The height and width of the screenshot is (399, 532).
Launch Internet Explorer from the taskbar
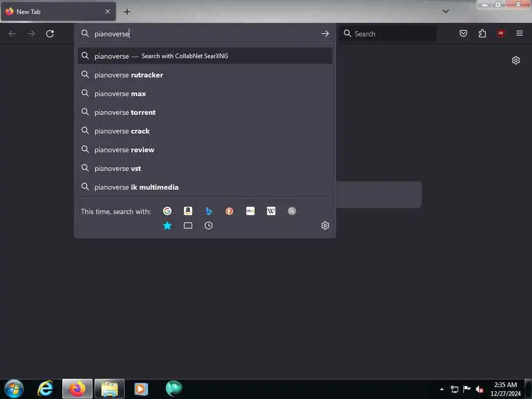[x=45, y=389]
